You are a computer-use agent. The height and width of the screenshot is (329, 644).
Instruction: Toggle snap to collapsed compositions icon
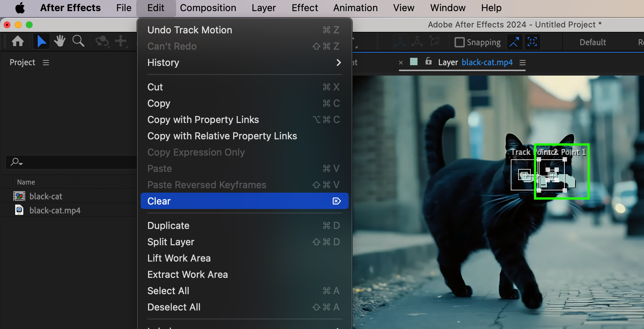point(532,42)
